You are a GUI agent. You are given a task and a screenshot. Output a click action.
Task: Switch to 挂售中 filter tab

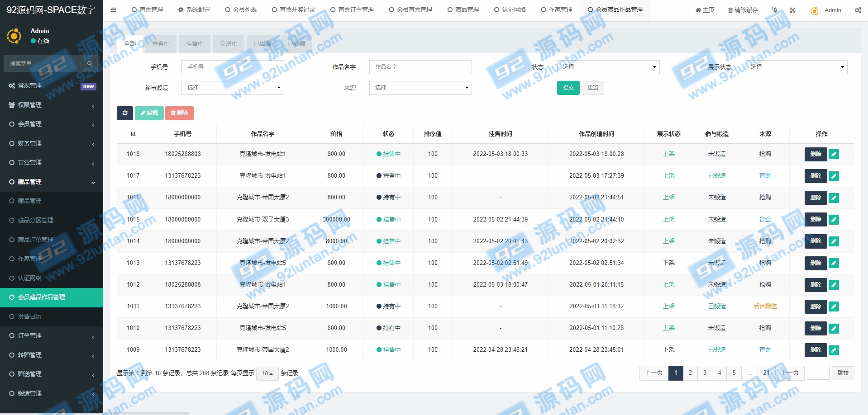point(195,43)
